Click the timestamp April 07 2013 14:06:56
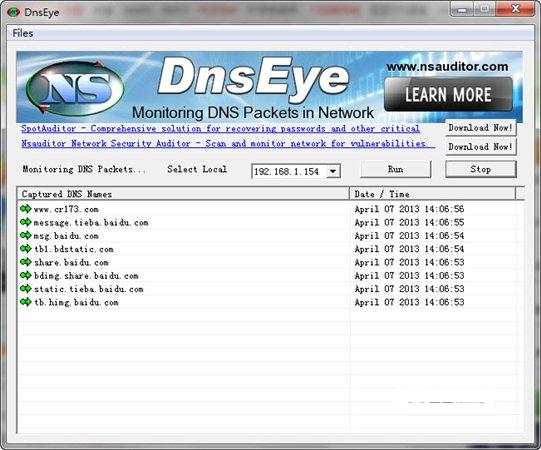 409,209
